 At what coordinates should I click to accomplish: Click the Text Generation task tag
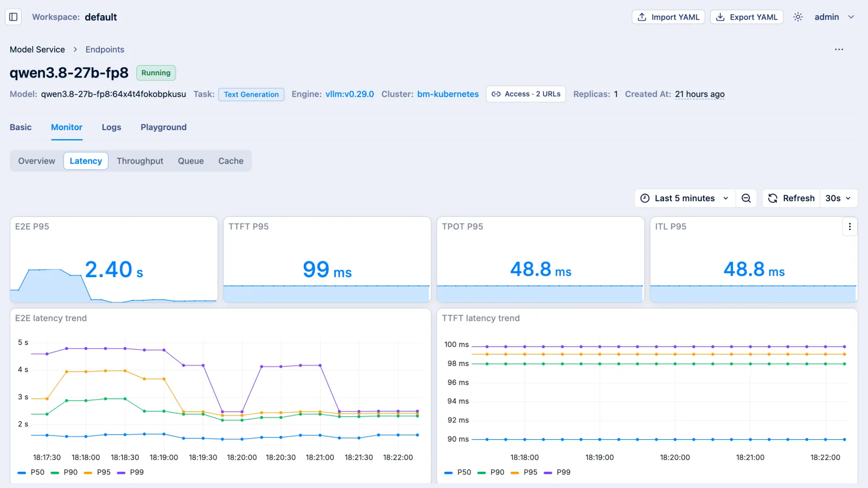click(x=251, y=94)
